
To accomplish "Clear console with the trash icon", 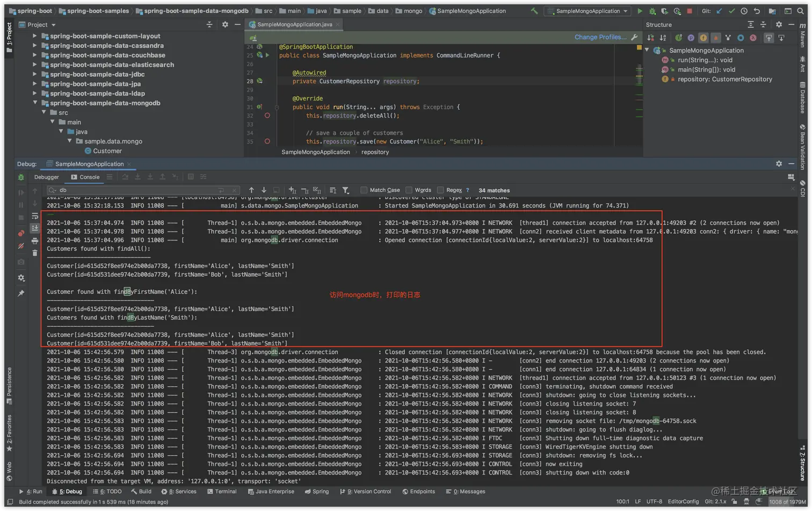I will (x=35, y=253).
